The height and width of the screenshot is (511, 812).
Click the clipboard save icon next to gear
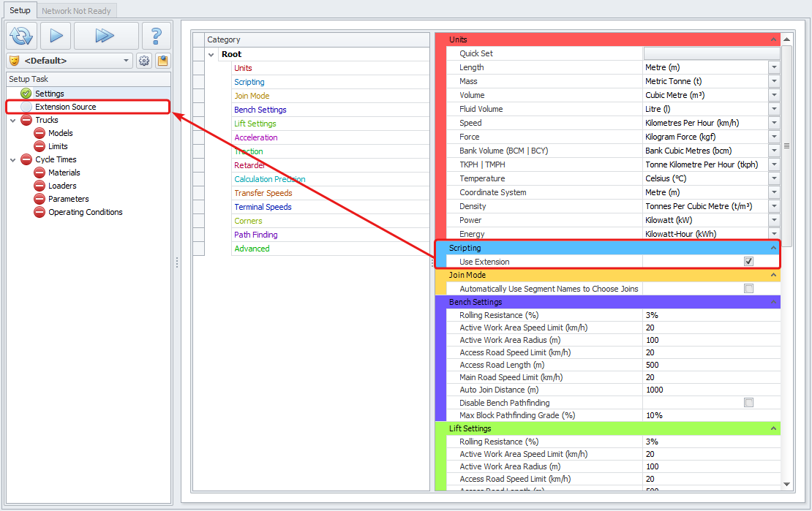[x=162, y=61]
